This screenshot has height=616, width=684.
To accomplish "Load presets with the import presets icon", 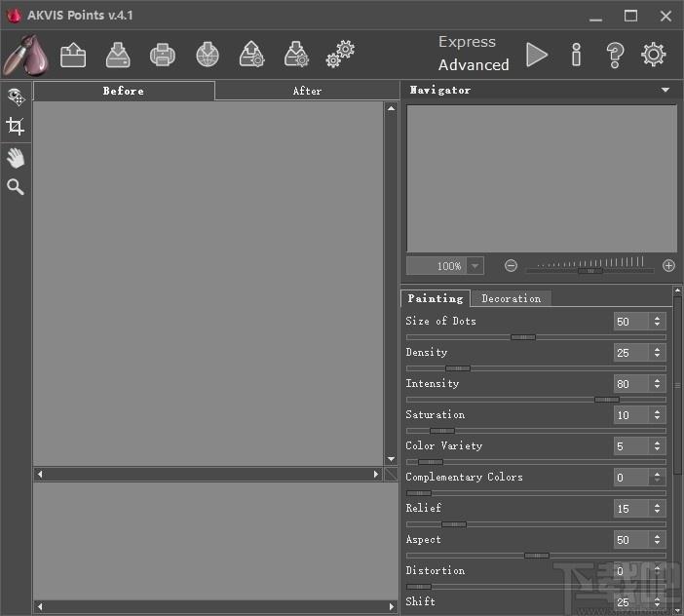I will tap(251, 55).
